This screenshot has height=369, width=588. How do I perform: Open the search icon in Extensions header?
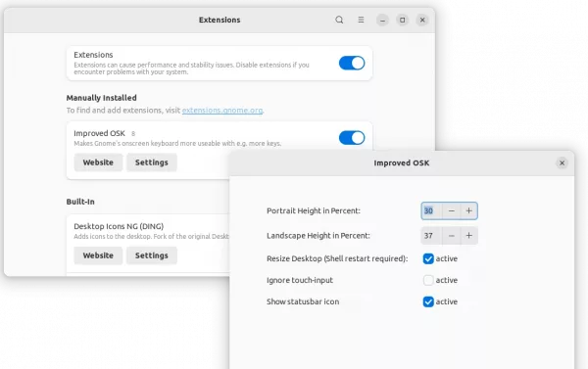tap(339, 20)
